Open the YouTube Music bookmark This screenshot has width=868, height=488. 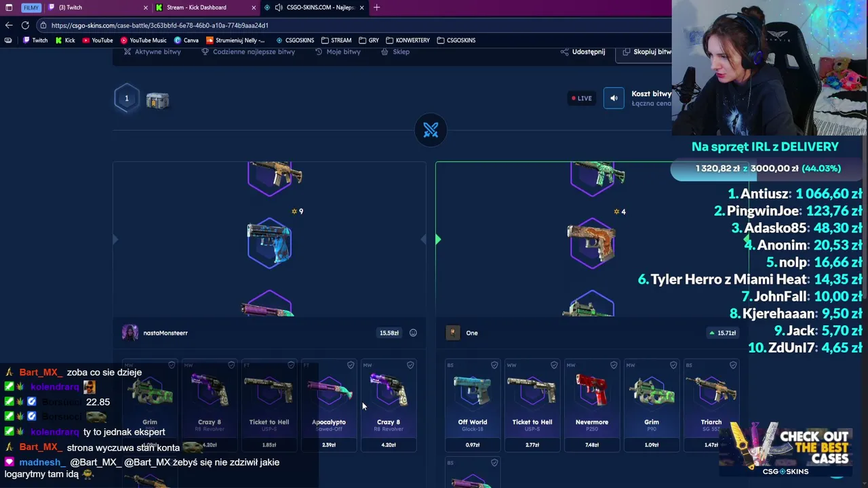point(143,40)
